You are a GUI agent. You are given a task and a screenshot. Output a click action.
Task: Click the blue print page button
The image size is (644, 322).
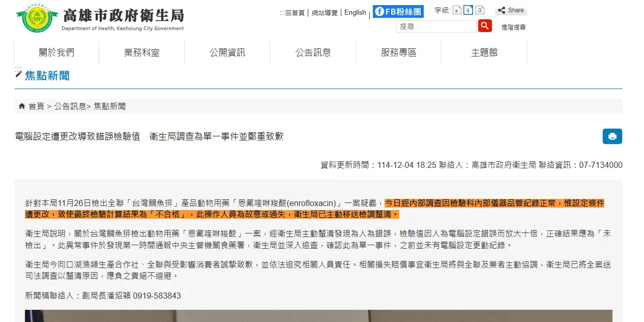point(612,136)
